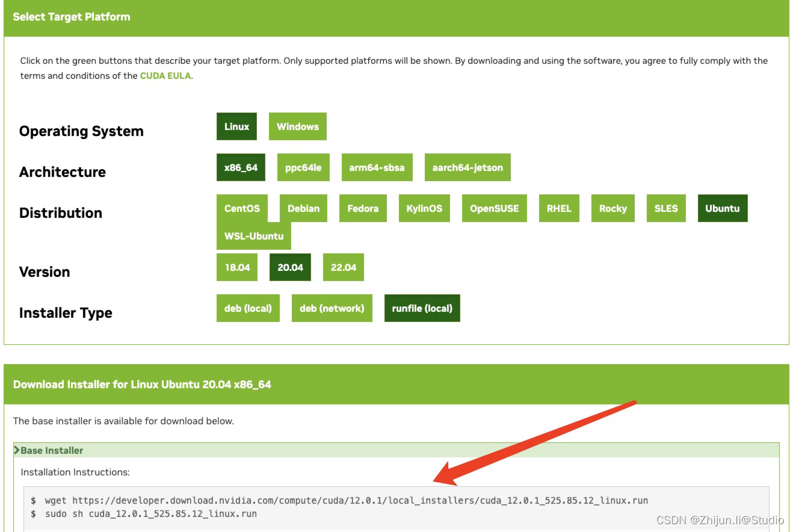The height and width of the screenshot is (532, 793).
Task: Collapse the Base Installer section
Action: click(396, 450)
